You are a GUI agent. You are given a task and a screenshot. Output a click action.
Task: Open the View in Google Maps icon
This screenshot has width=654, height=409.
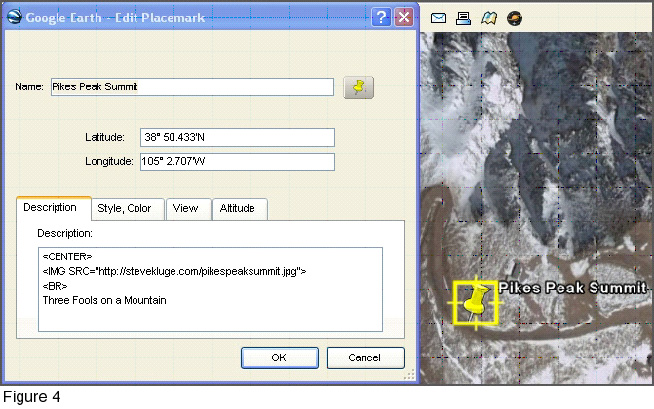(x=489, y=17)
